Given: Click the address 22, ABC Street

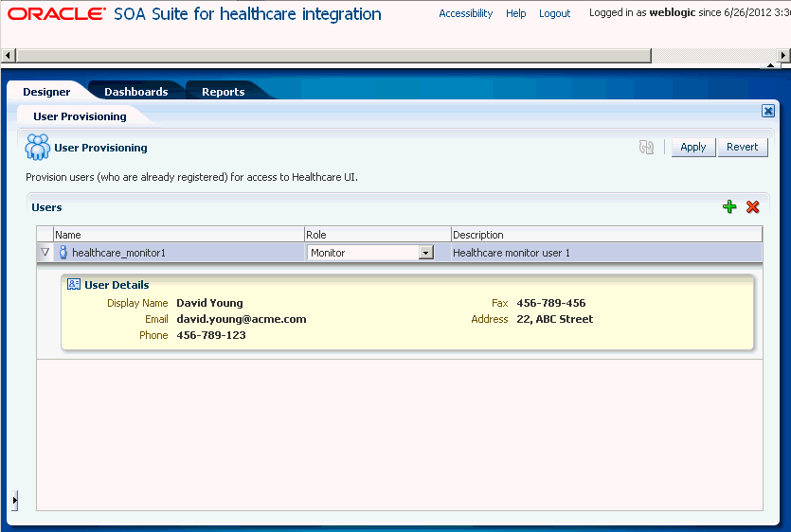Looking at the screenshot, I should tap(555, 319).
